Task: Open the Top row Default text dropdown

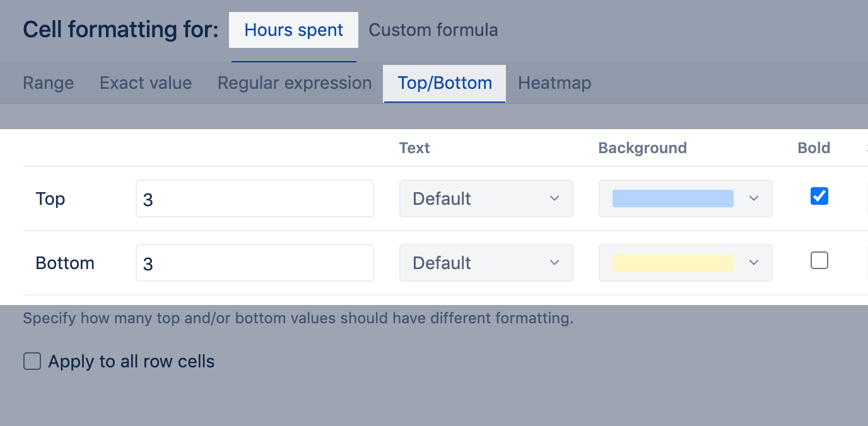Action: (486, 199)
